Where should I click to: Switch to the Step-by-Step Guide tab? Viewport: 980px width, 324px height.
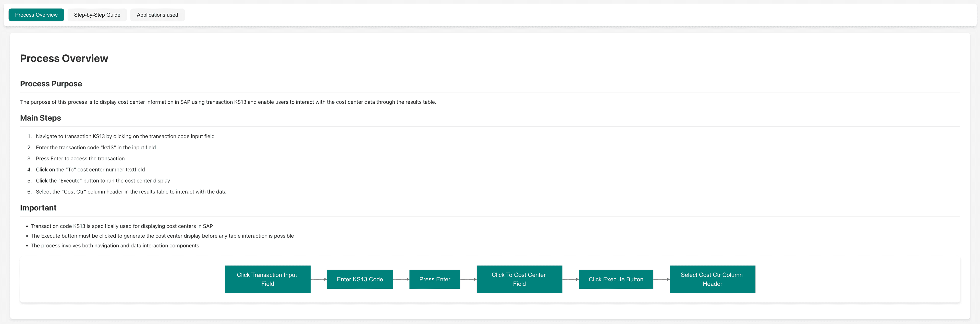point(97,15)
